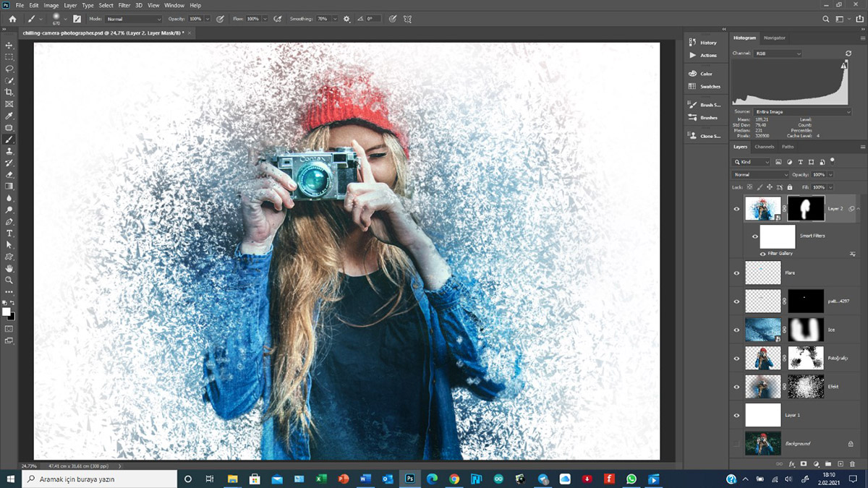This screenshot has width=868, height=488.
Task: Show the Background layer
Action: pos(736,443)
